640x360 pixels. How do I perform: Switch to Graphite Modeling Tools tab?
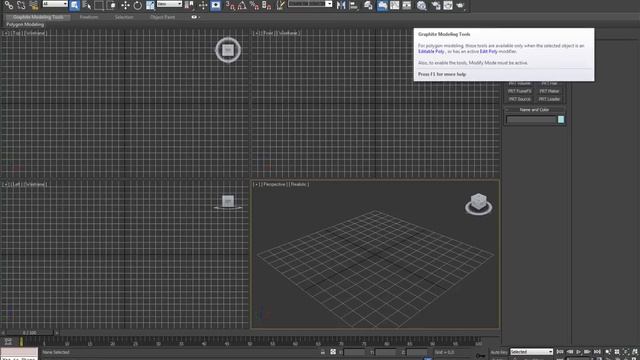(38, 17)
